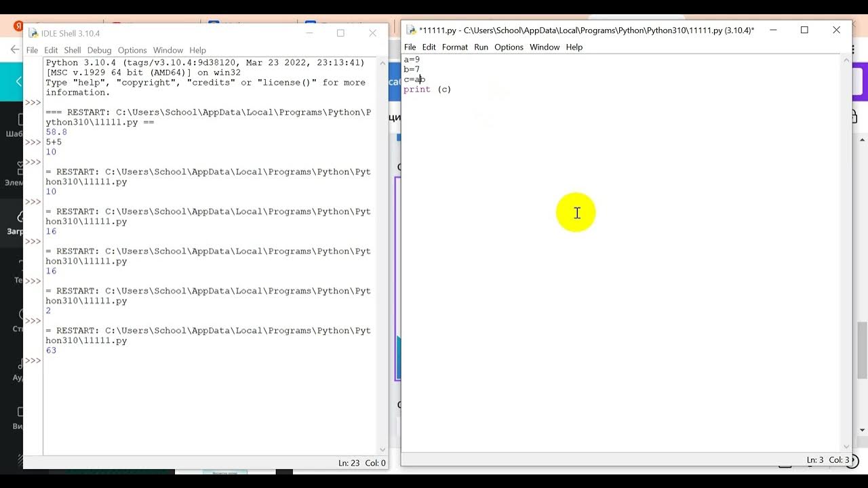Maximize the IDLE Shell window

(340, 33)
